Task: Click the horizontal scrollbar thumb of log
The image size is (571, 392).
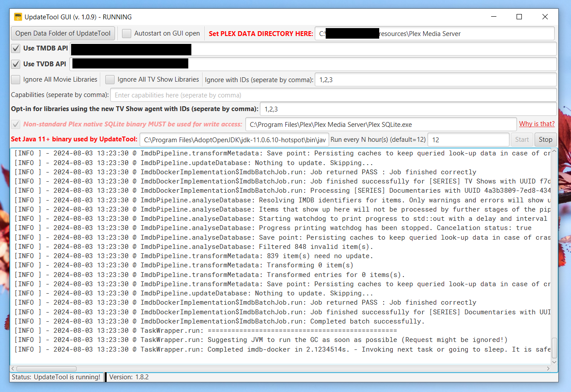Action: [46, 369]
